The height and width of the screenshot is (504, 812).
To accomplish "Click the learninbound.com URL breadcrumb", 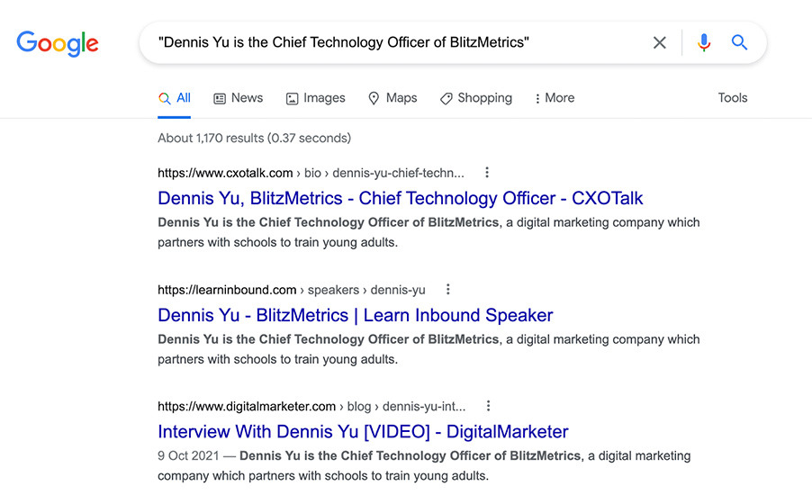I will tap(292, 290).
